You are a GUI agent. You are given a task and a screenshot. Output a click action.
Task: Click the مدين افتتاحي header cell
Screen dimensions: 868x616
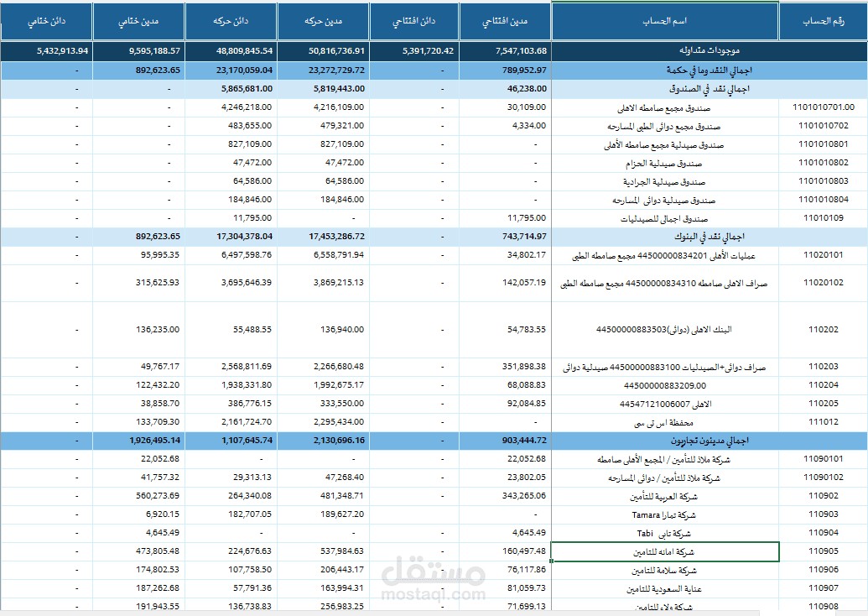(x=505, y=21)
